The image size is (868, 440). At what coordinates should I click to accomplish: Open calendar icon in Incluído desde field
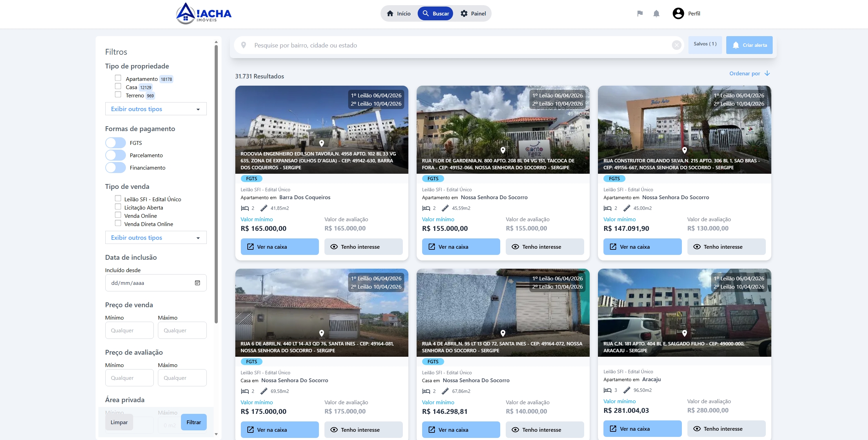pos(197,283)
